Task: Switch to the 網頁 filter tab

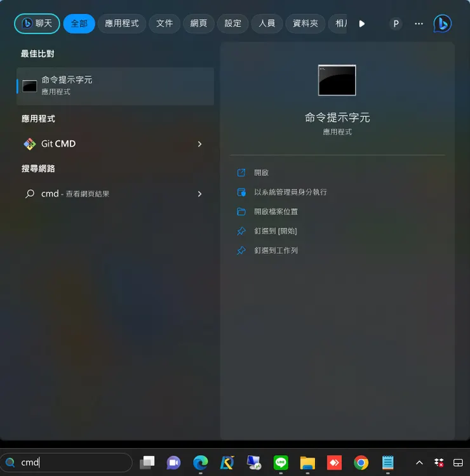Action: point(198,23)
